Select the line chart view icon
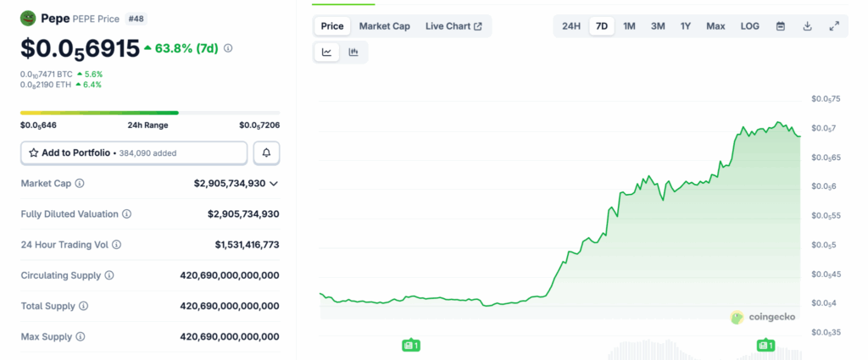 [327, 53]
